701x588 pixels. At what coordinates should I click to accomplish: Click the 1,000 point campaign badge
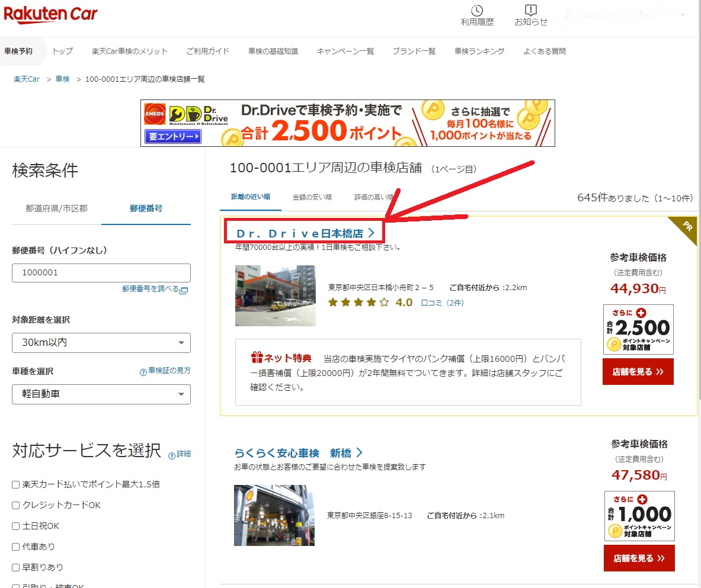[x=639, y=516]
